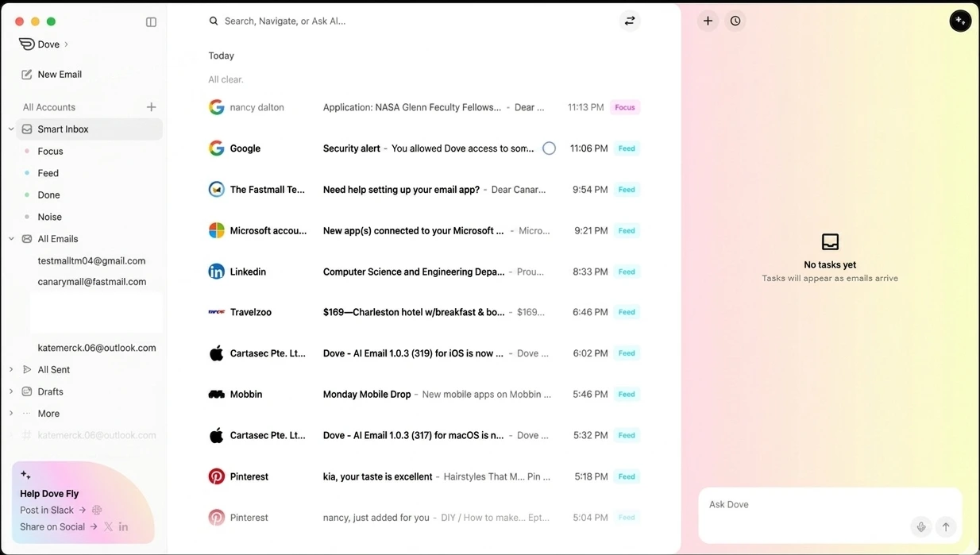The width and height of the screenshot is (980, 555).
Task: Click Feed tag on Mobbin email
Action: (627, 395)
